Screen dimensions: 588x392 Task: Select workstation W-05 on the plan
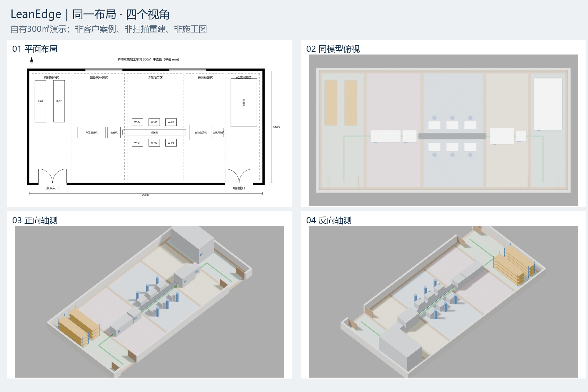pyautogui.click(x=154, y=122)
